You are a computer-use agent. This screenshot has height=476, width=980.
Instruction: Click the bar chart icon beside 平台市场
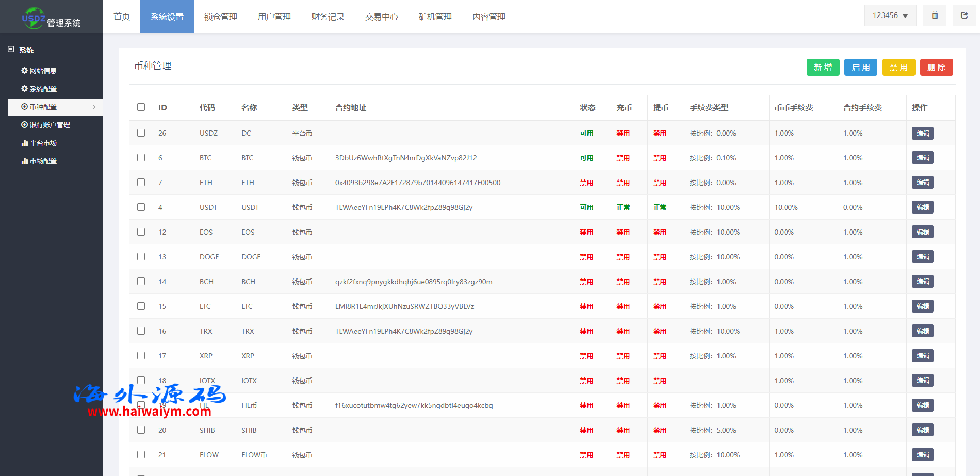pyautogui.click(x=24, y=143)
